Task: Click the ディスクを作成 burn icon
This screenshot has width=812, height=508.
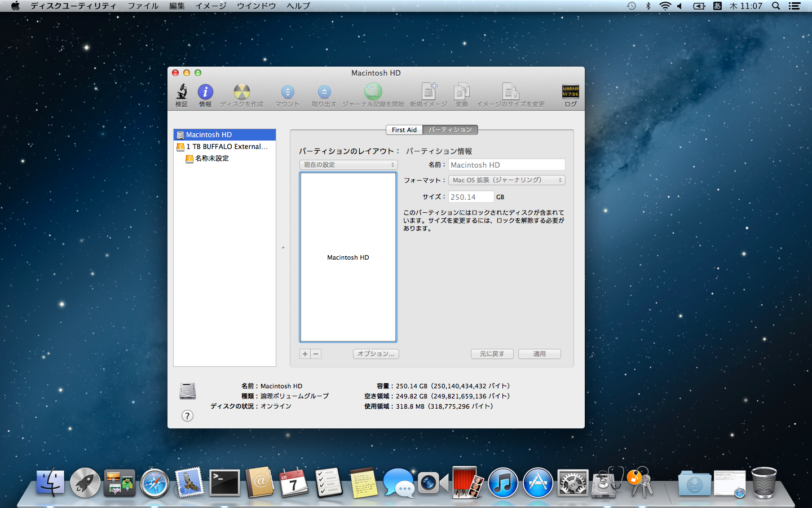Action: [x=241, y=92]
